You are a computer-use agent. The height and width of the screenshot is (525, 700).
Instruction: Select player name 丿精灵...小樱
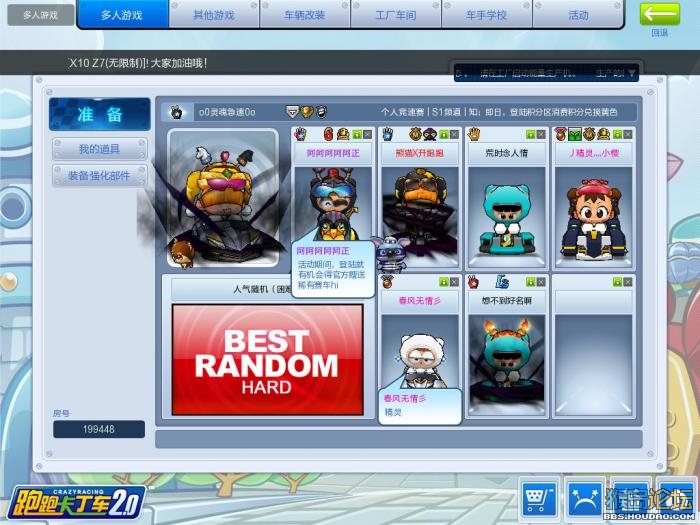click(594, 153)
